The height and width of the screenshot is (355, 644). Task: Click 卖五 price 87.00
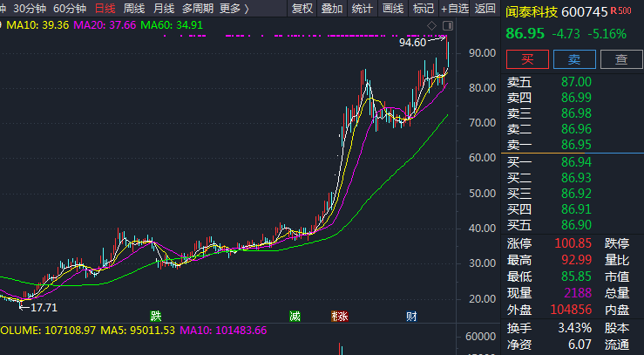coord(576,82)
